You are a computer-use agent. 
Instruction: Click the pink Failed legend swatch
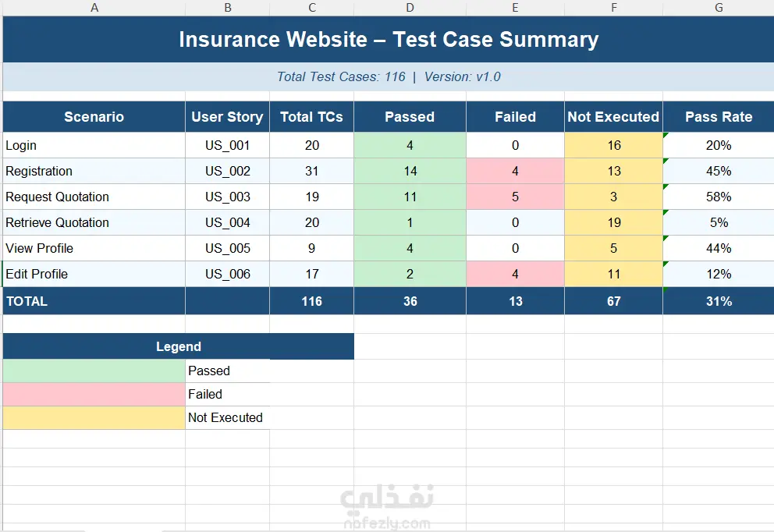click(x=94, y=394)
